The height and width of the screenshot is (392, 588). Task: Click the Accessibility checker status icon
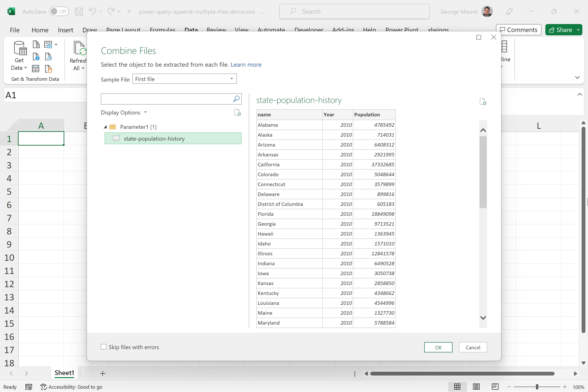(x=44, y=387)
